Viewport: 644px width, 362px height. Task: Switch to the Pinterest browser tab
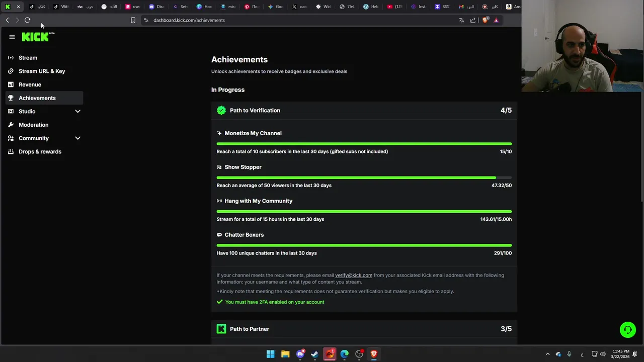(252, 7)
